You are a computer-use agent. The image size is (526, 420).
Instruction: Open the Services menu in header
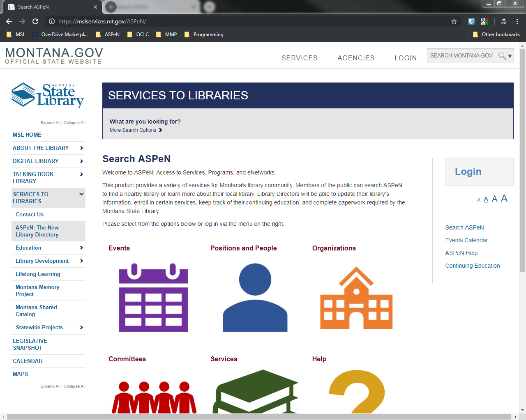pyautogui.click(x=300, y=58)
